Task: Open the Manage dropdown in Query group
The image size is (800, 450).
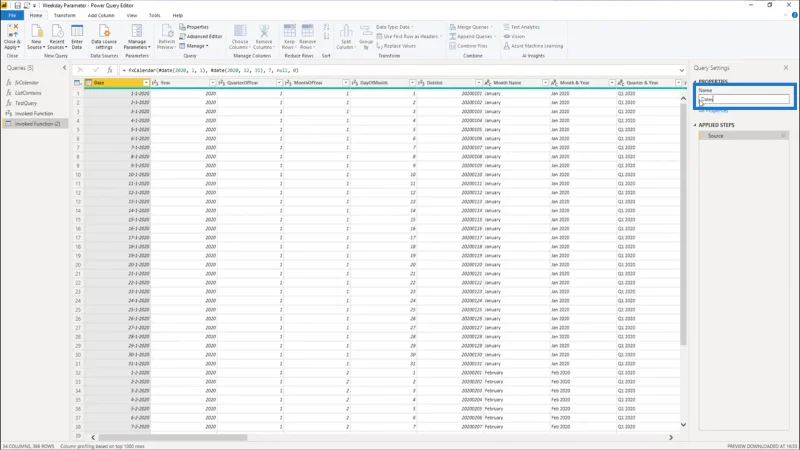Action: [194, 46]
